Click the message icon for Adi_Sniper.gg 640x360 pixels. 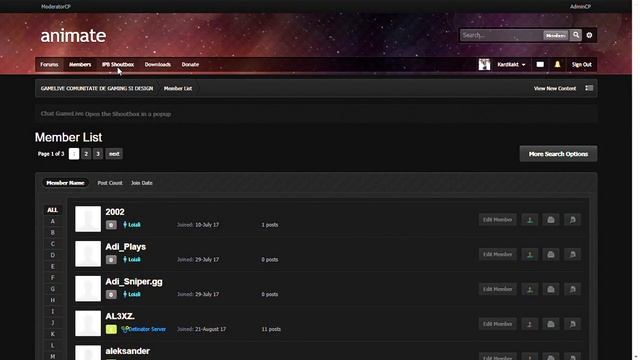(551, 289)
